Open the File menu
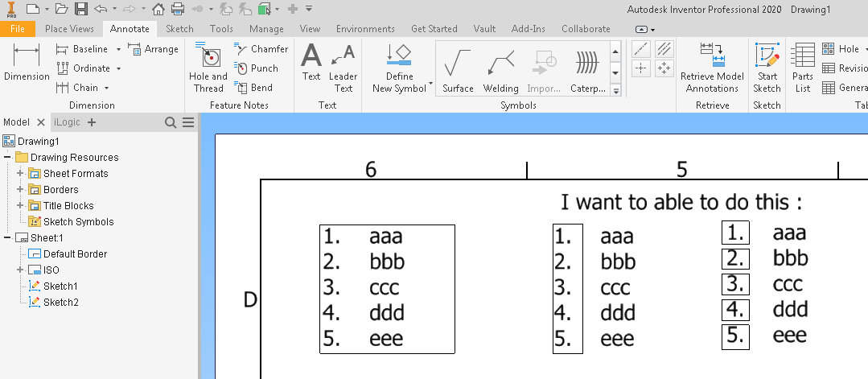The width and height of the screenshot is (868, 379). pyautogui.click(x=18, y=29)
